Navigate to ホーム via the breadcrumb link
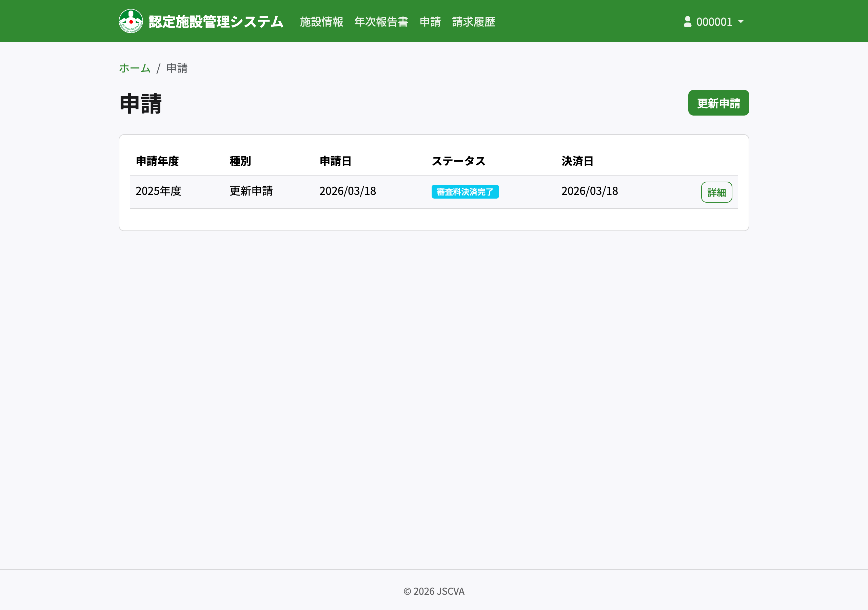This screenshot has width=868, height=610. 134,68
